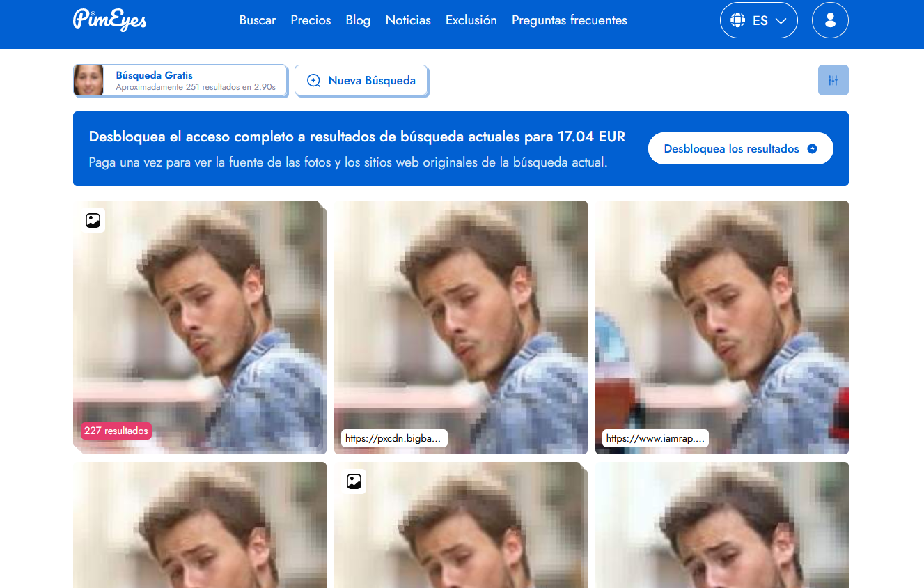Click the image-stack icon on the second-row middle result

(x=354, y=481)
